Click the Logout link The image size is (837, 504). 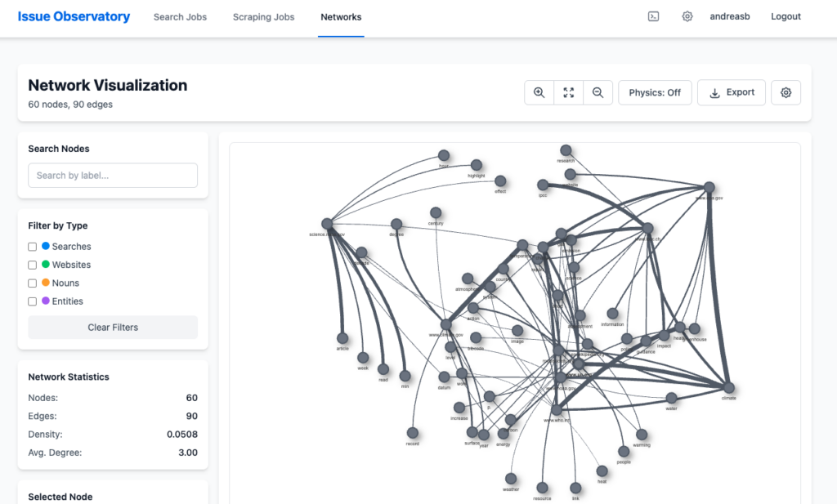click(786, 17)
